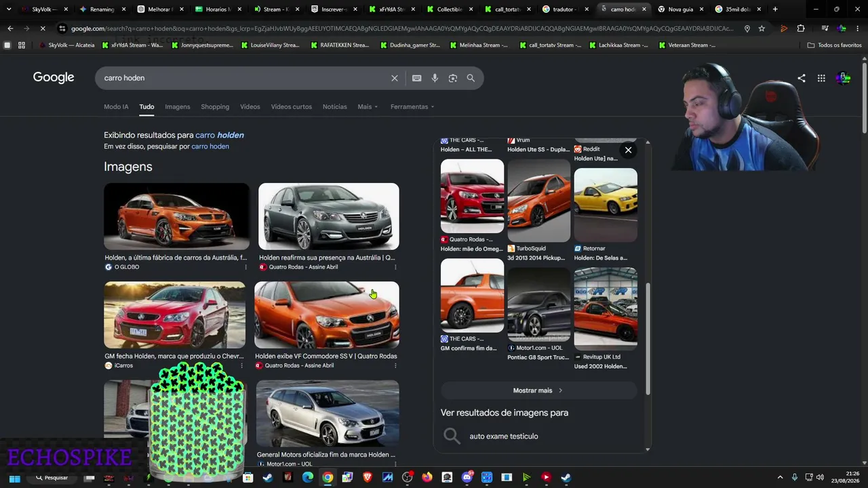The image size is (868, 488).
Task: Go back to the previous page
Action: tap(9, 28)
